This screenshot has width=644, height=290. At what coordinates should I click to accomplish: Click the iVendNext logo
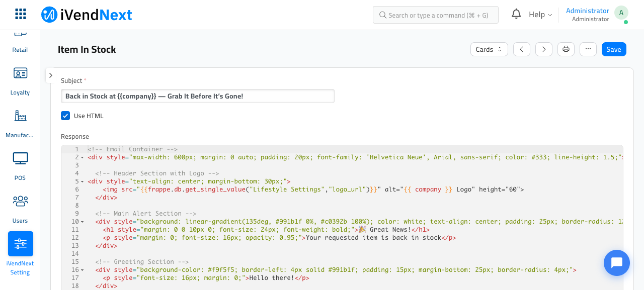click(87, 15)
